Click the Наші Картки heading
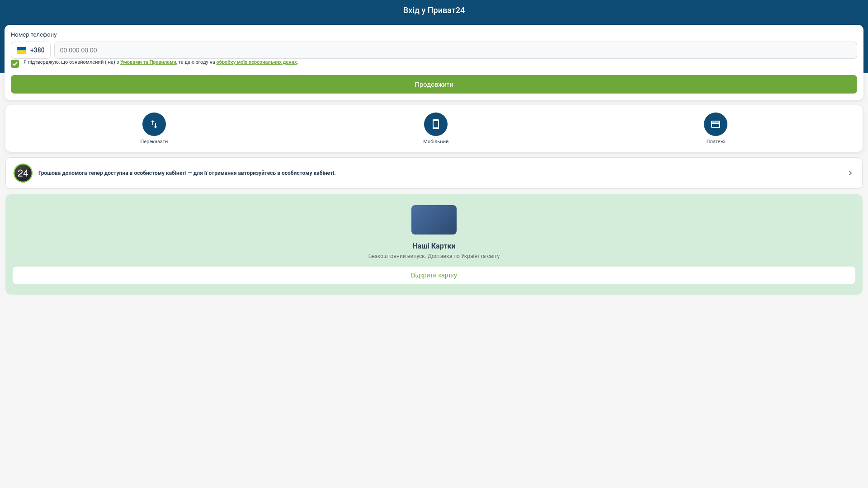 [x=434, y=246]
